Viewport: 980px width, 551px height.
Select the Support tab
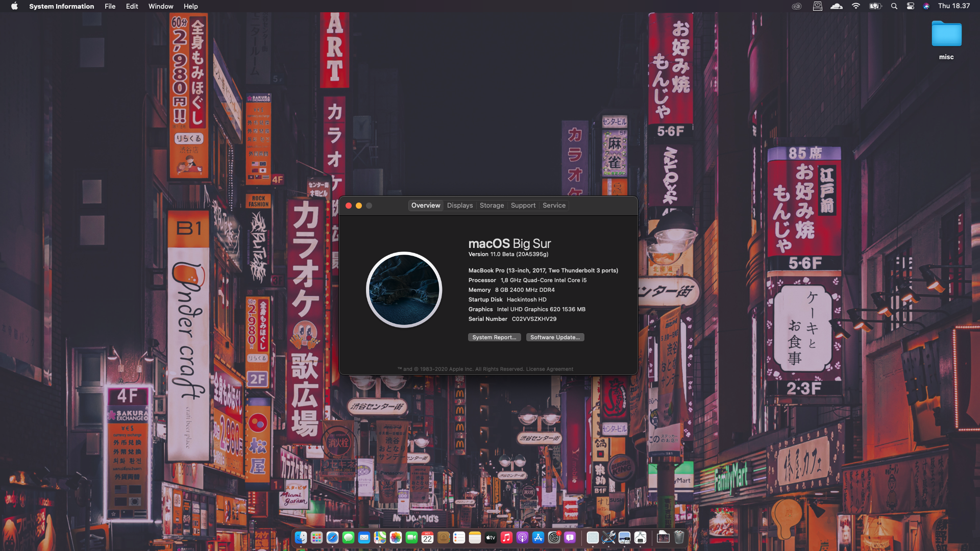click(x=523, y=206)
